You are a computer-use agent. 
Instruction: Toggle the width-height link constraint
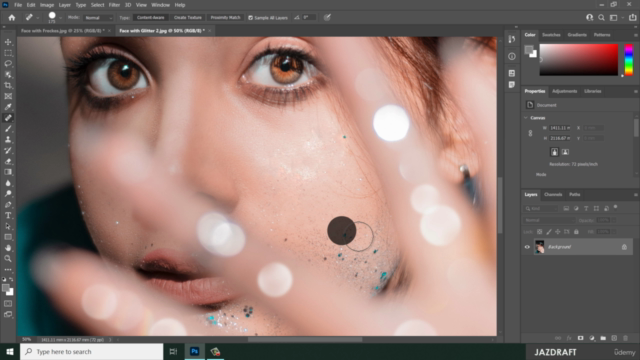coord(530,133)
